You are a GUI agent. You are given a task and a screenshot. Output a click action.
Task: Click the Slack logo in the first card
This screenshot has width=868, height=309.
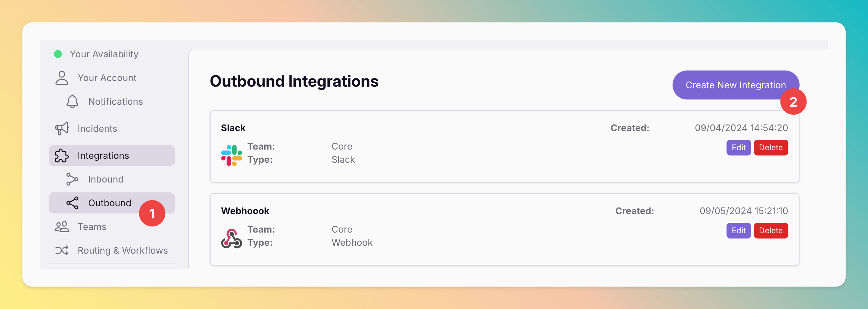point(232,155)
